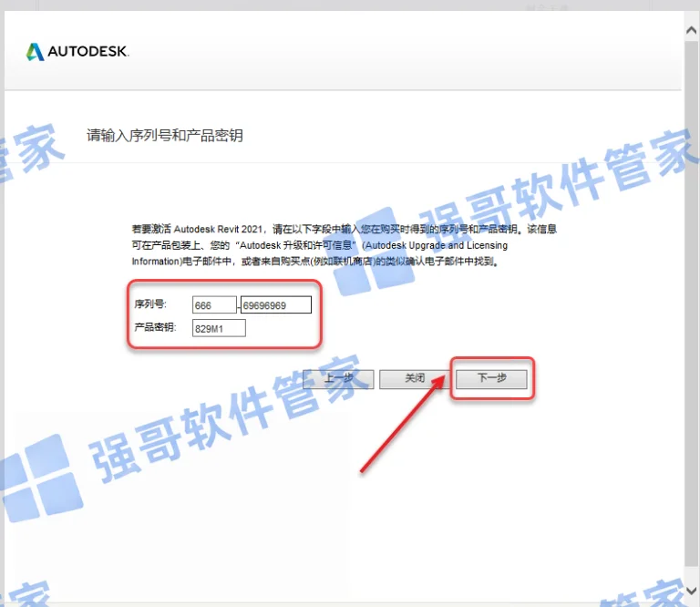
Task: Click the 上一步 (Back) button
Action: pos(338,379)
